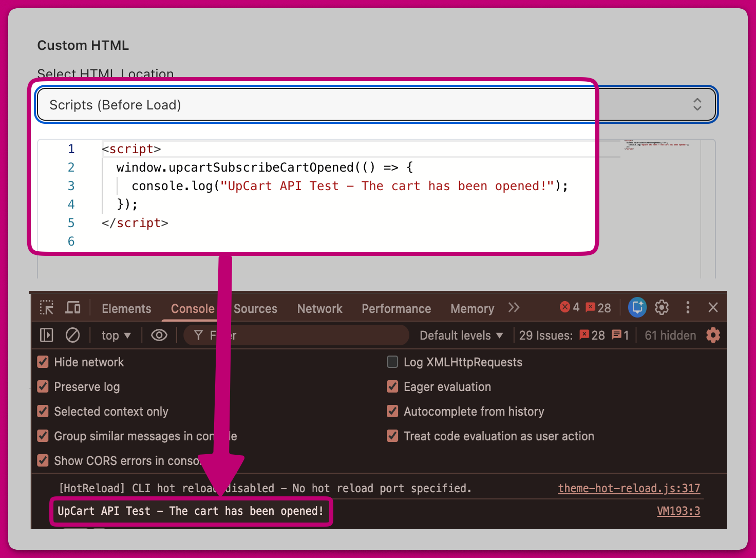Click the window.upcartSubscribeCartOpened line
Screen dimensions: 756x558
(265, 168)
